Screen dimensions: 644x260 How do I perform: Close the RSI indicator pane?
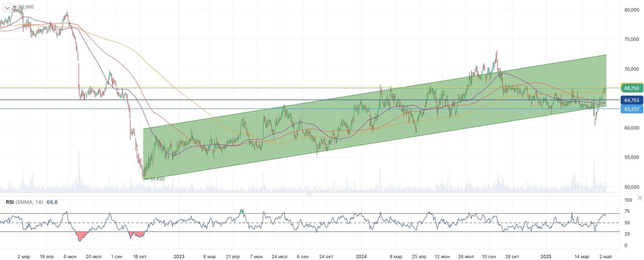click(639, 198)
